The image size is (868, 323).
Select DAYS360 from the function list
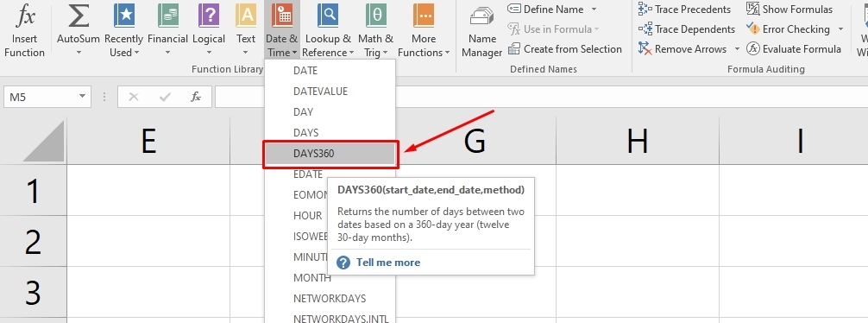[x=330, y=154]
